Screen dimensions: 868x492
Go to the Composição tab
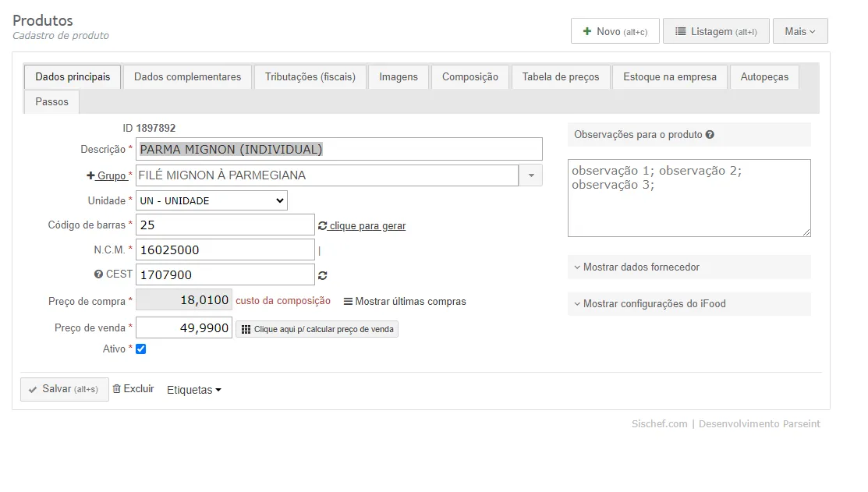[x=470, y=77]
